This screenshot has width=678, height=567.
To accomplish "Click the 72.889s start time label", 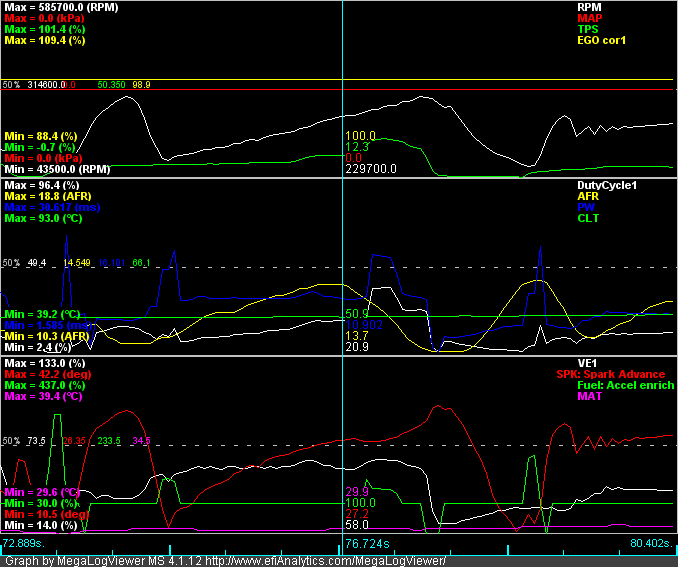I will [x=22, y=543].
